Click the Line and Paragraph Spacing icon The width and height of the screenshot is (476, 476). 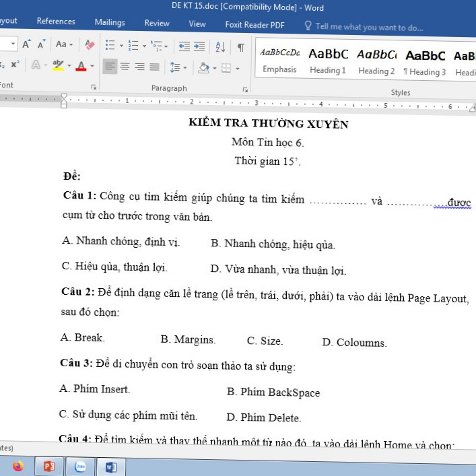[175, 67]
